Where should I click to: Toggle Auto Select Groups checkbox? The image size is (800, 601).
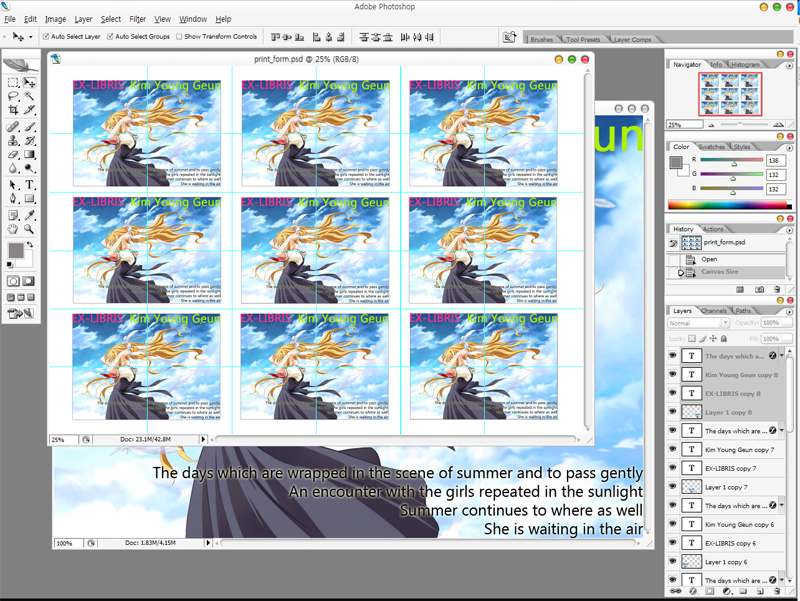pos(110,36)
